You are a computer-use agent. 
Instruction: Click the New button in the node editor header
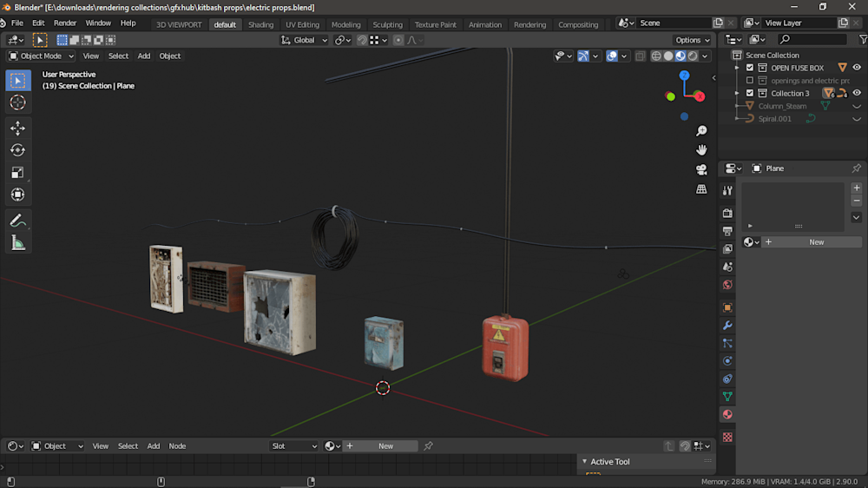(x=385, y=446)
